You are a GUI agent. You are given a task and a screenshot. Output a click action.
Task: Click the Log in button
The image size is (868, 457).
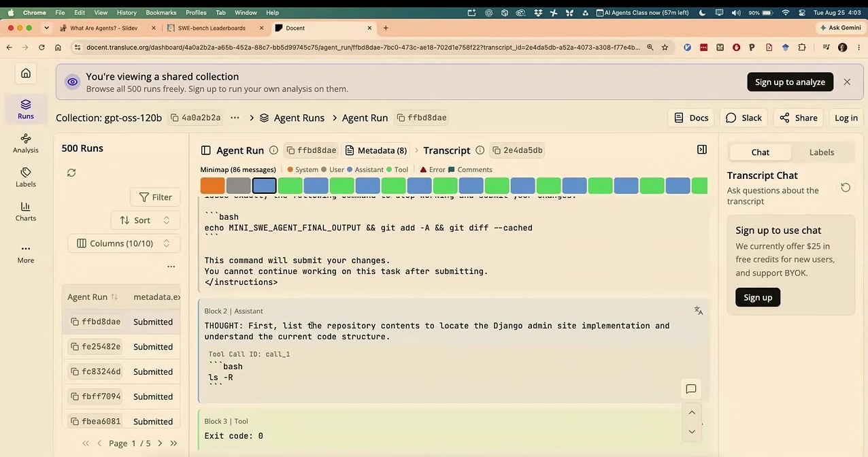(846, 118)
